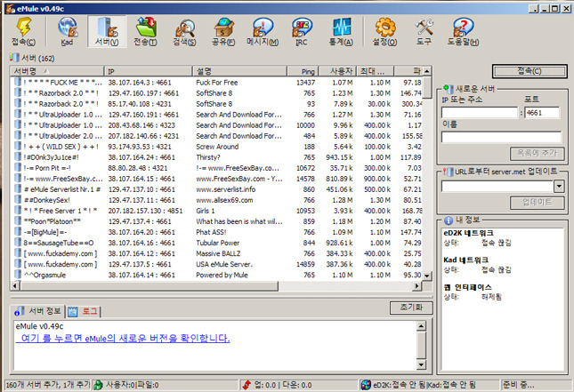Click the 160 servers added status bar text
Image resolution: width=574 pixels, height=392 pixels.
[x=47, y=385]
